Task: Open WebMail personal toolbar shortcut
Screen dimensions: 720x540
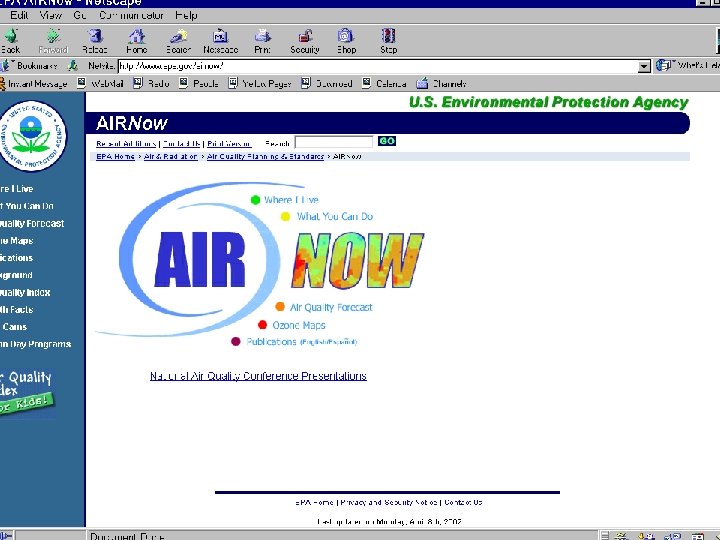Action: click(101, 84)
